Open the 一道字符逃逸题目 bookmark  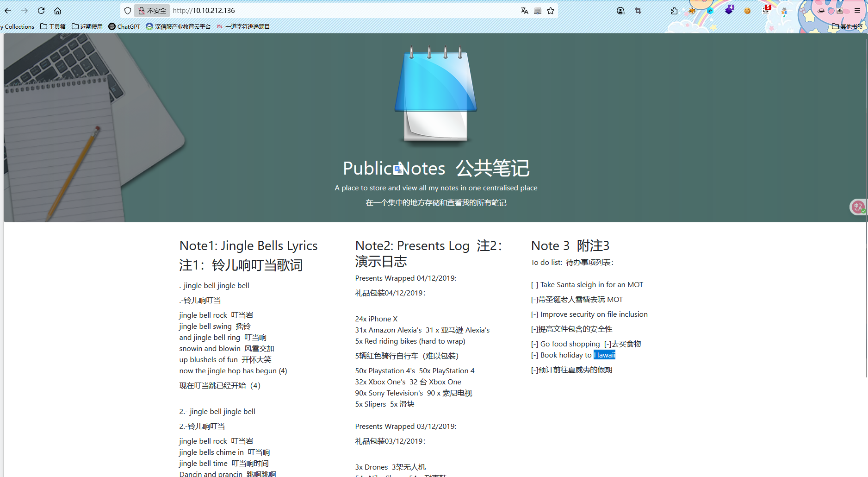coord(243,27)
